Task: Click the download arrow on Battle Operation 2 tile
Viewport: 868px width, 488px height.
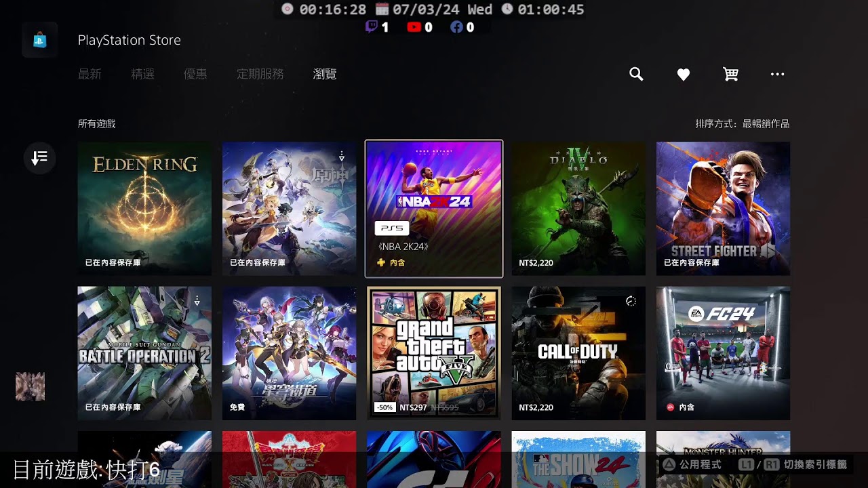Action: pyautogui.click(x=197, y=301)
